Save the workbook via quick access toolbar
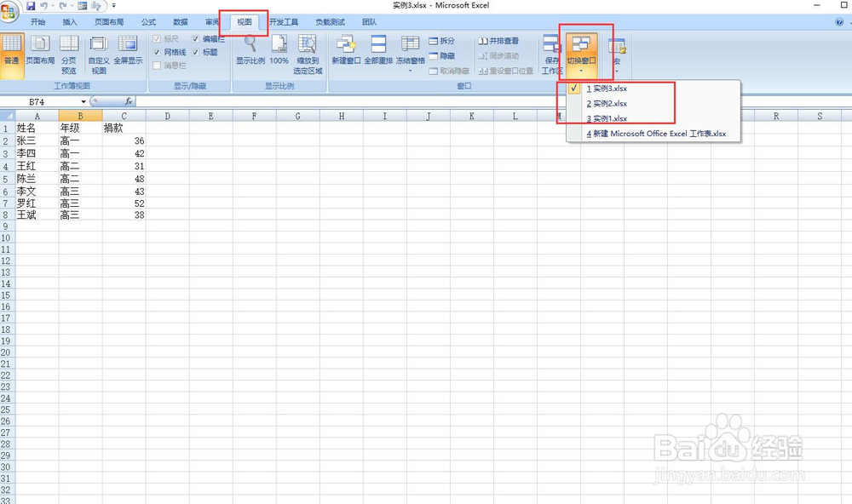Image resolution: width=852 pixels, height=504 pixels. [x=31, y=6]
